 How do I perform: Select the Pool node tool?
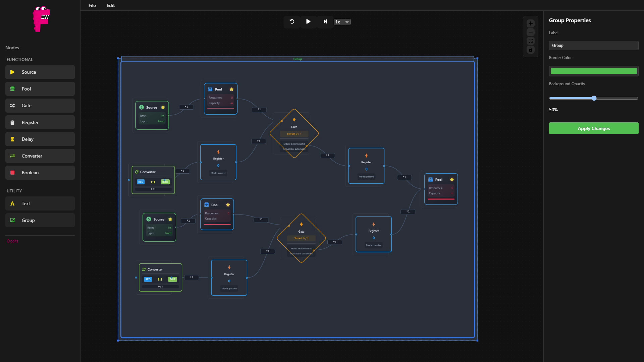pos(40,88)
